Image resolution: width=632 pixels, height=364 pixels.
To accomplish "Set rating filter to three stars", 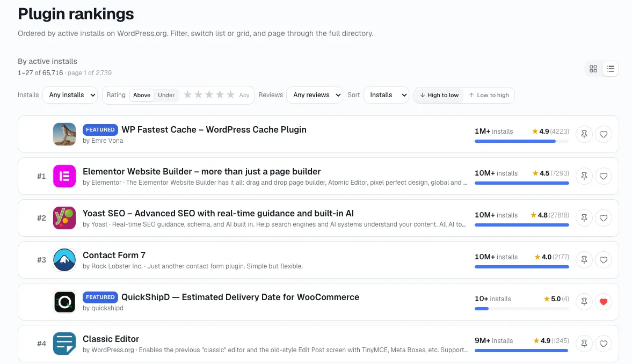I will tap(209, 94).
